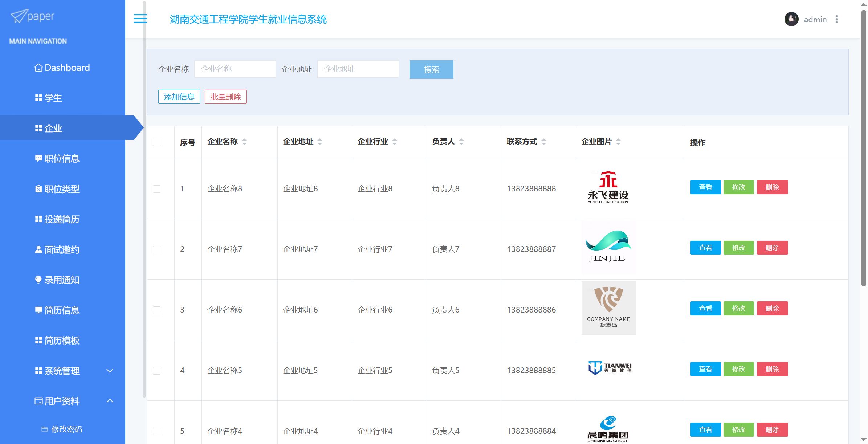
Task: Check the row for 企业名称7
Action: click(x=157, y=249)
